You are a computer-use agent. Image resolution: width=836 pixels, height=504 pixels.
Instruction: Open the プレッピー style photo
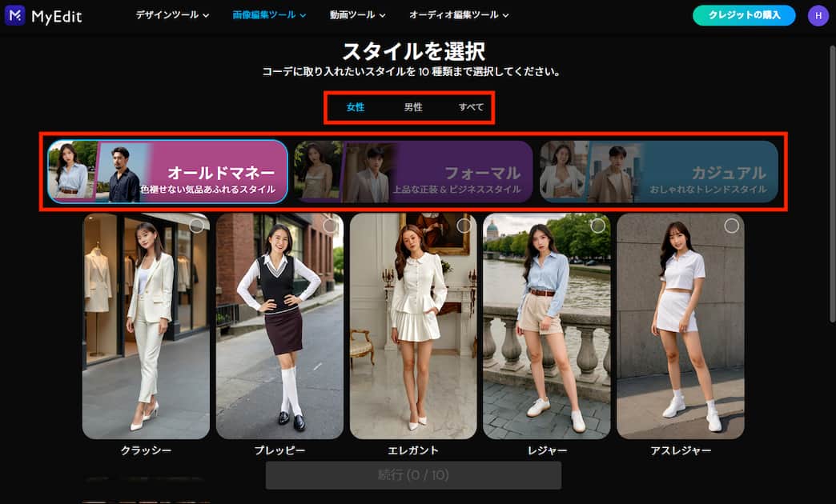[280, 326]
